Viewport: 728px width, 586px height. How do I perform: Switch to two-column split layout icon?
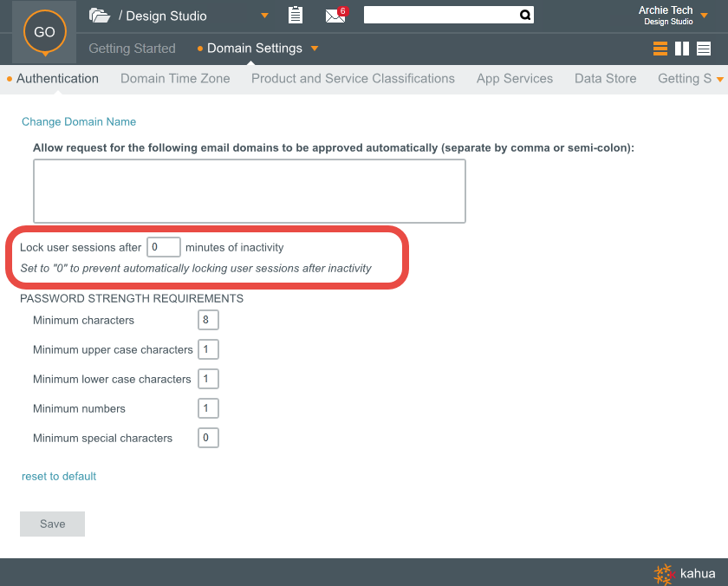(x=682, y=49)
